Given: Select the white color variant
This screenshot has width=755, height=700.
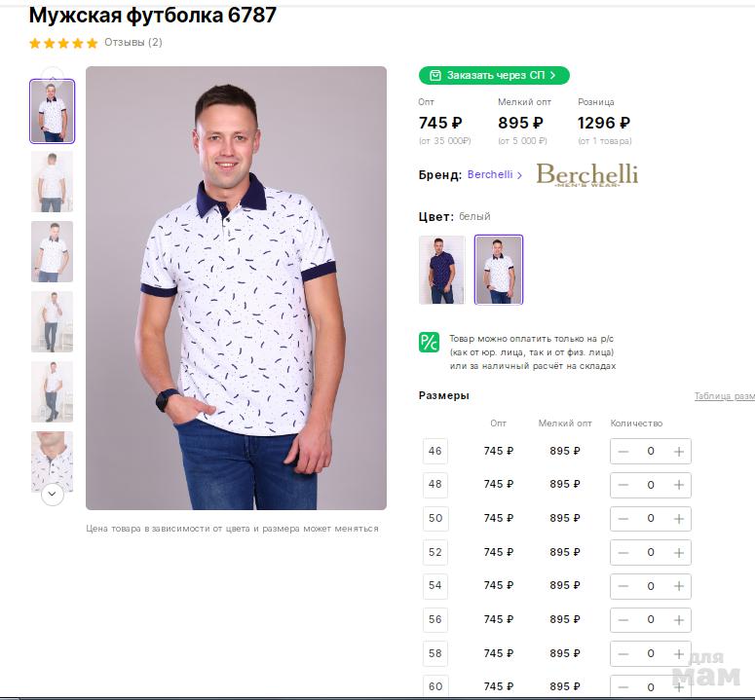Looking at the screenshot, I should [x=499, y=270].
